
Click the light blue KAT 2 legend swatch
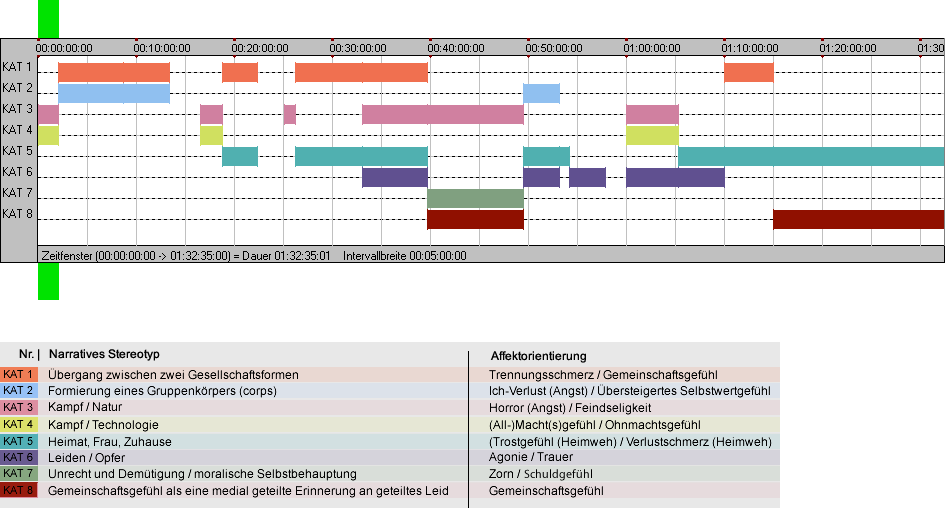click(19, 391)
